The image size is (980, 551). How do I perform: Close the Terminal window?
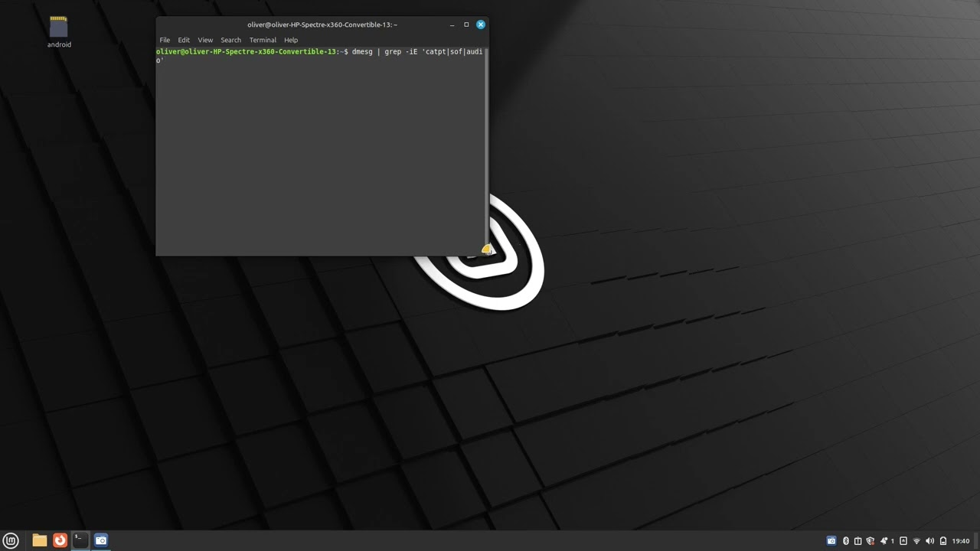[481, 24]
